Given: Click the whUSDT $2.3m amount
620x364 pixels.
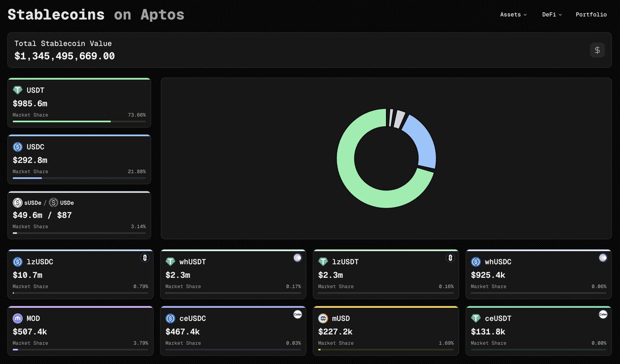Looking at the screenshot, I should pyautogui.click(x=178, y=275).
